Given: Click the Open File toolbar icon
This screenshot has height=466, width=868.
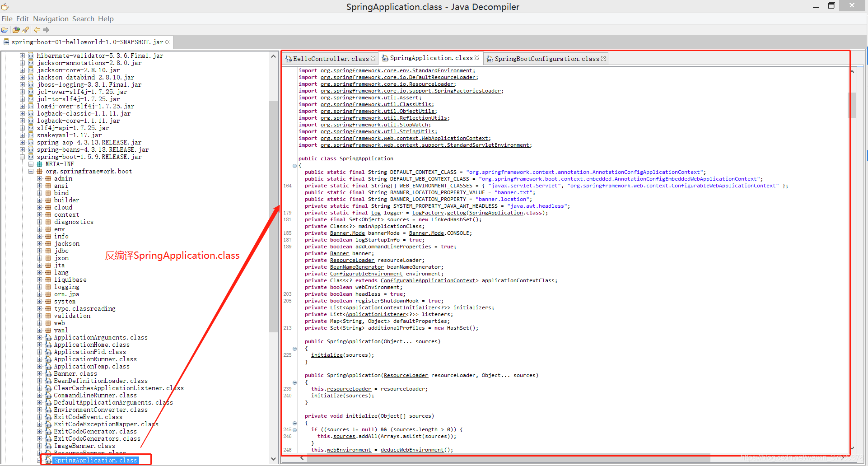Looking at the screenshot, I should pyautogui.click(x=5, y=30).
